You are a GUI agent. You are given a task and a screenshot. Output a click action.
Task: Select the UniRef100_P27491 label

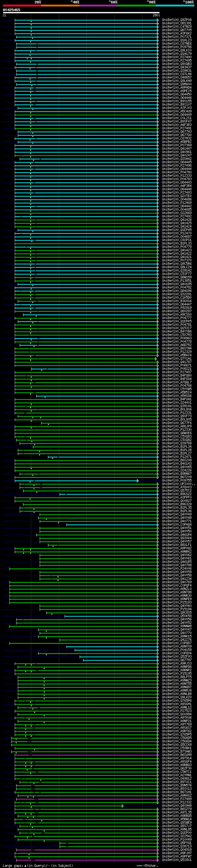point(177,128)
